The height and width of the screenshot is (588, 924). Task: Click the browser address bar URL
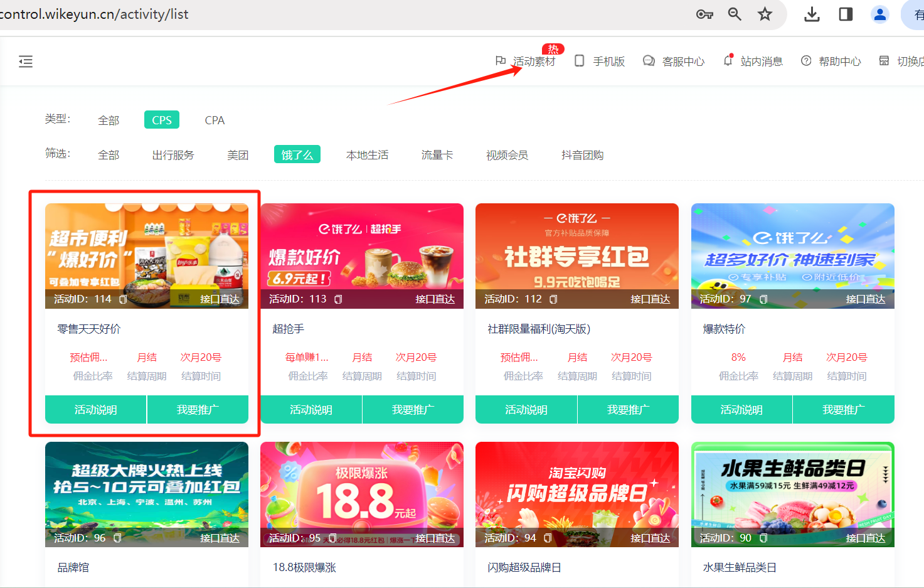(94, 14)
